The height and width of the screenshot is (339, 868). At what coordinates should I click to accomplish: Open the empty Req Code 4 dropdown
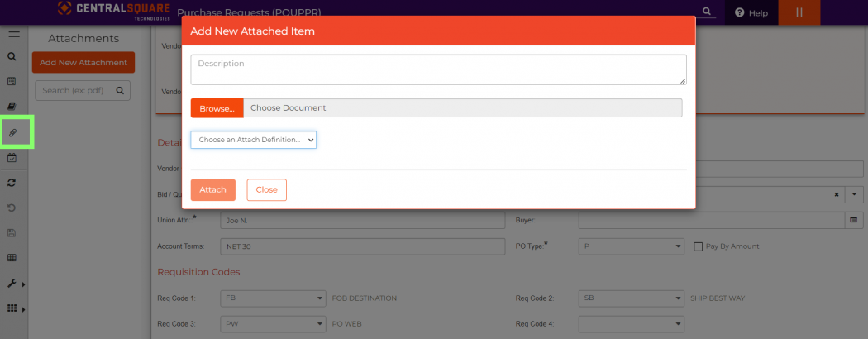[x=631, y=323]
